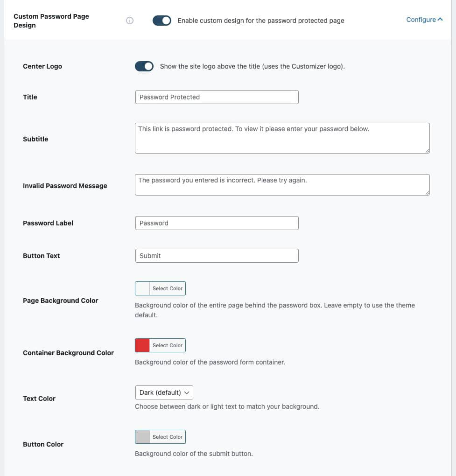456x476 pixels.
Task: Click the chevron arrow next to Configure
Action: (440, 20)
